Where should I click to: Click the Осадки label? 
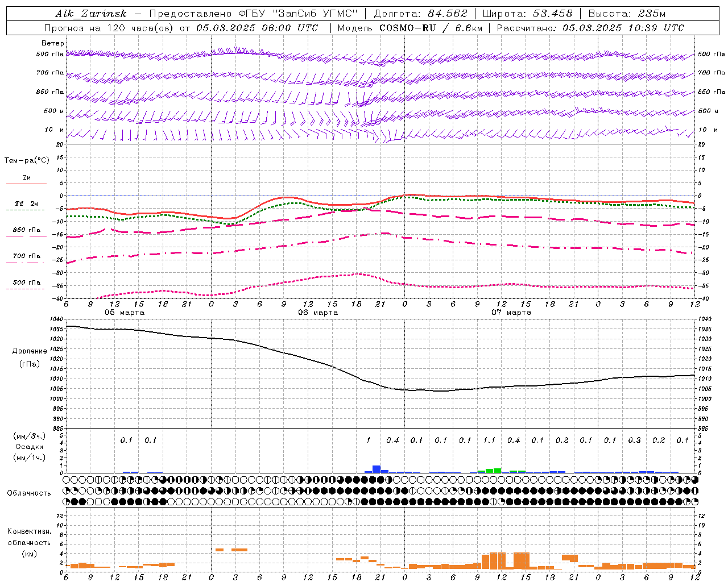[30, 447]
